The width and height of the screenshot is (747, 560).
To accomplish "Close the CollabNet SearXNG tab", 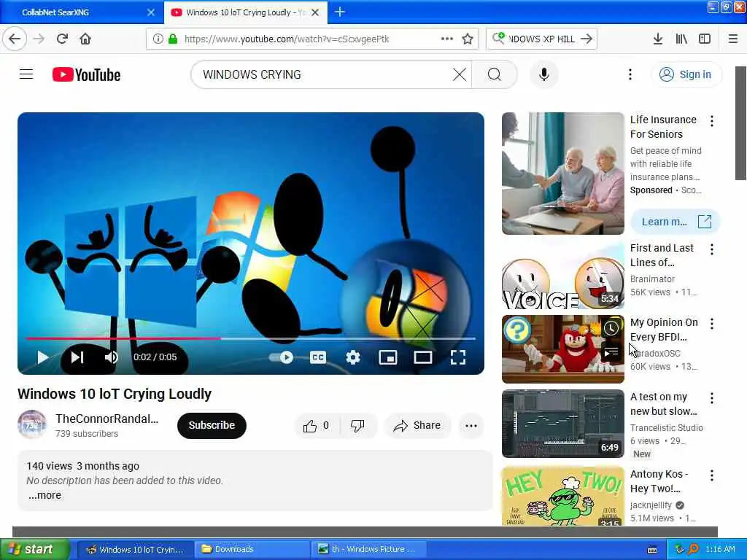I will click(x=150, y=12).
